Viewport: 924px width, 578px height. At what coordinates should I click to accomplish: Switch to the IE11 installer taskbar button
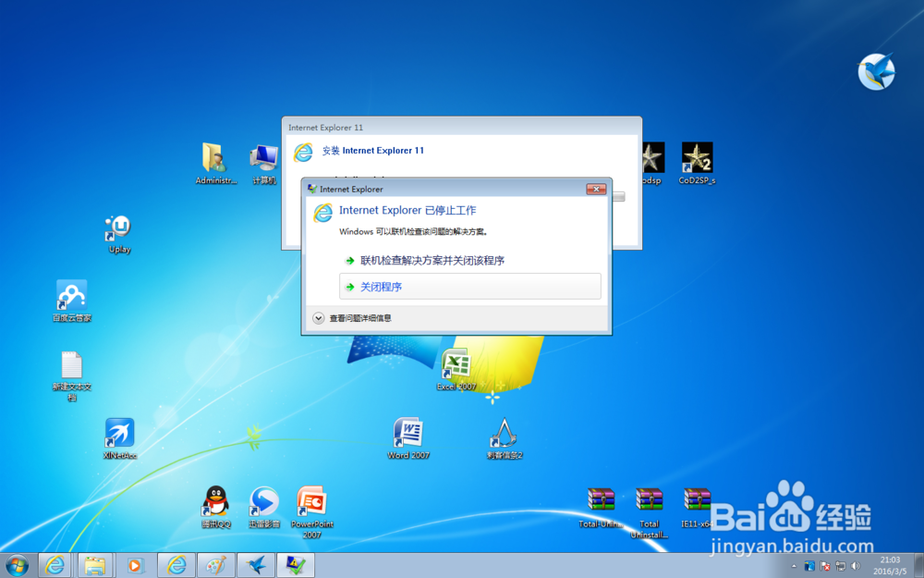tap(296, 565)
